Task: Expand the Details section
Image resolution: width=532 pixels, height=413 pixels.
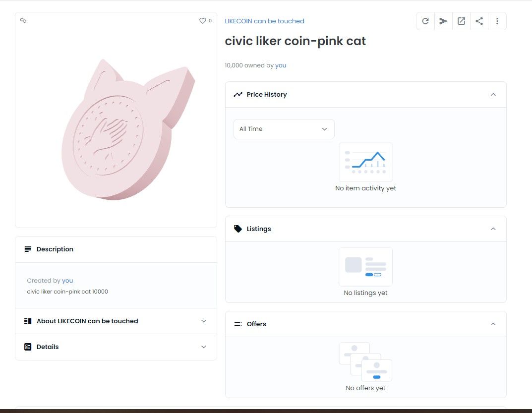Action: (203, 347)
